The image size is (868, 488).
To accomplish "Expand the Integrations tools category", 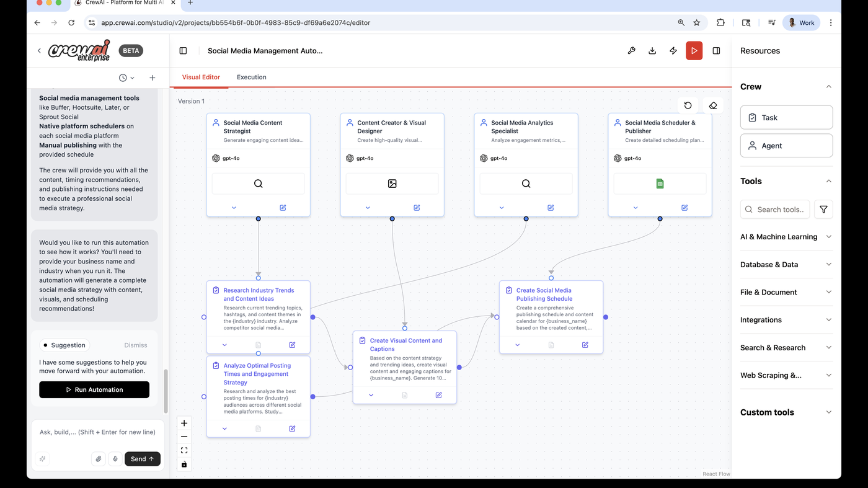I will click(x=786, y=320).
